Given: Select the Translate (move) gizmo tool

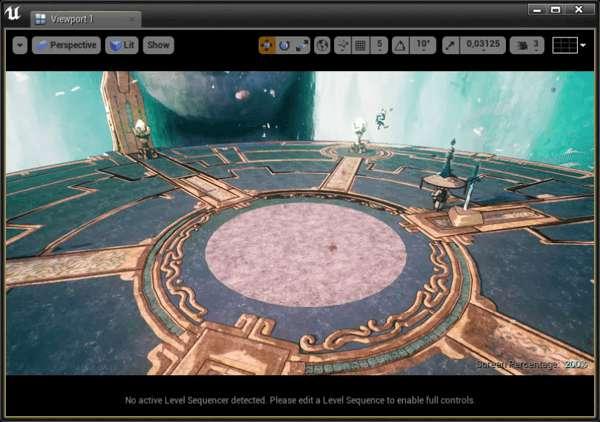Looking at the screenshot, I should click(267, 46).
